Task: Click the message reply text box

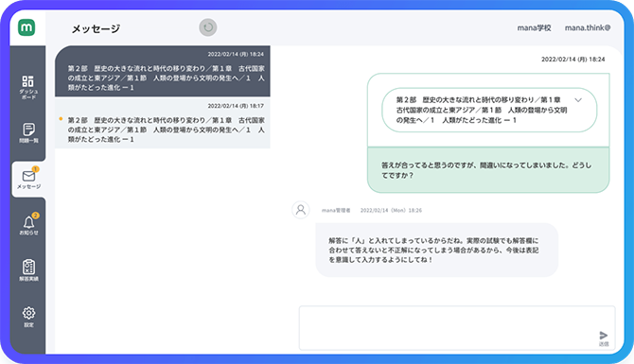Action: [x=457, y=328]
